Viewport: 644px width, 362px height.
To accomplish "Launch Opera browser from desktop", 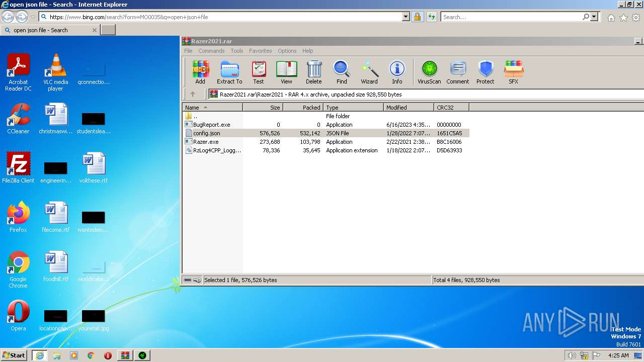I will [x=18, y=316].
